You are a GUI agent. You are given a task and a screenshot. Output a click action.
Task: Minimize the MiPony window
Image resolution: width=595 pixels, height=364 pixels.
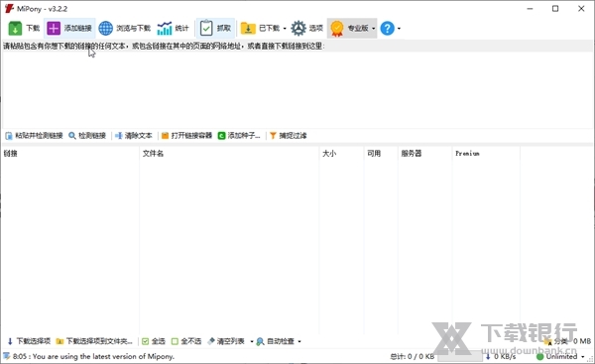[x=531, y=8]
